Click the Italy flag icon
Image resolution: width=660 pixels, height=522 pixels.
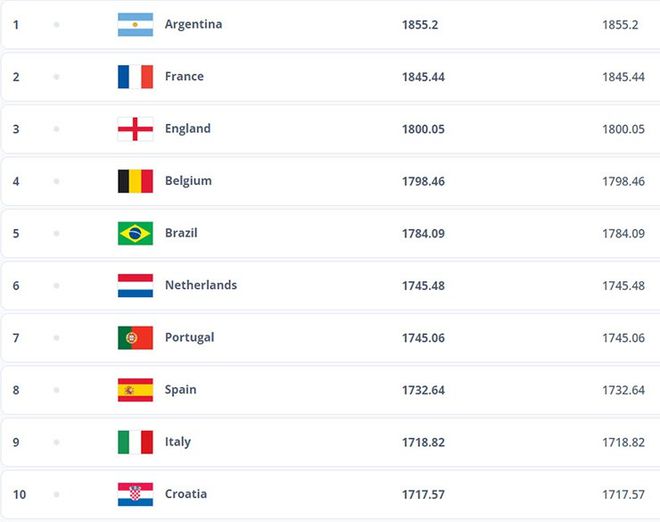click(135, 442)
